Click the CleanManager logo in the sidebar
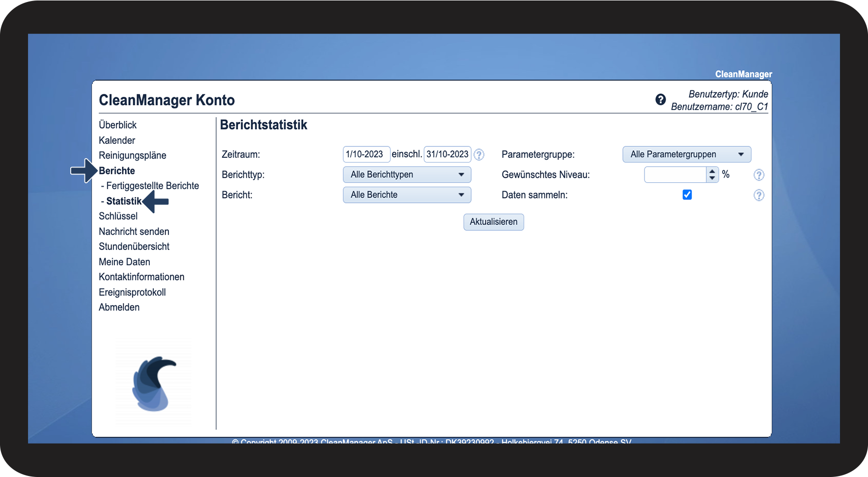Image resolution: width=868 pixels, height=477 pixels. pos(154,383)
